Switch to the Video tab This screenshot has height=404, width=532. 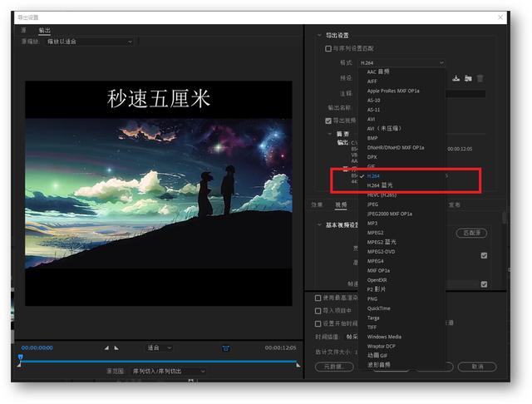pyautogui.click(x=341, y=204)
